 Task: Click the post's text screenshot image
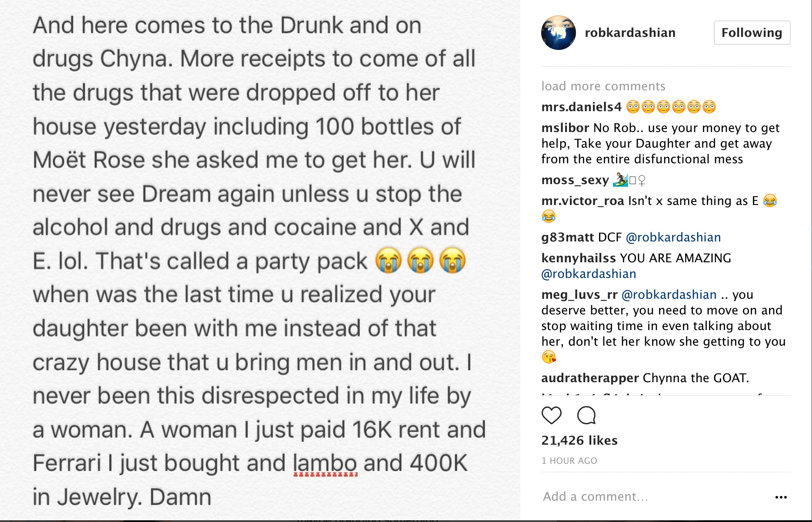coord(260,261)
